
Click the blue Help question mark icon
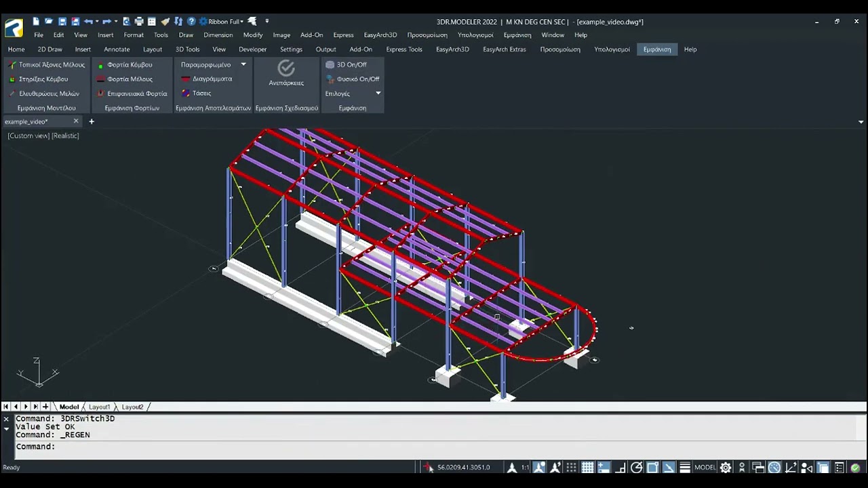pos(191,22)
